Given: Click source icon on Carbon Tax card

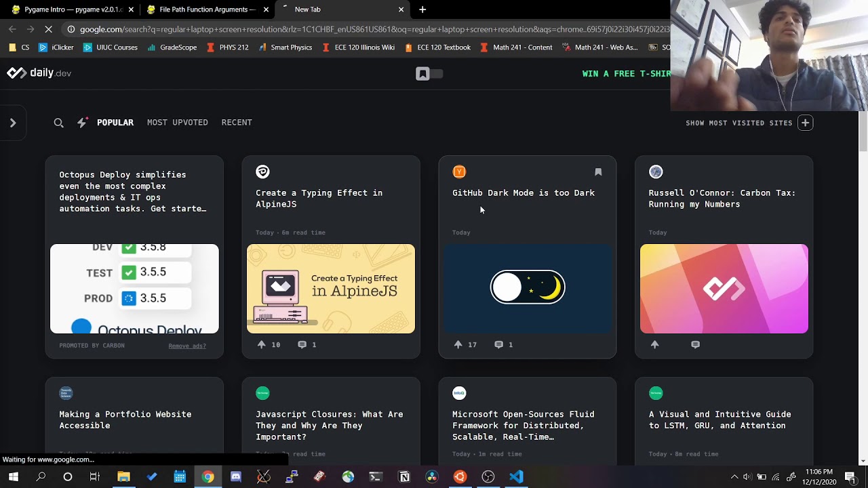Looking at the screenshot, I should pos(656,172).
